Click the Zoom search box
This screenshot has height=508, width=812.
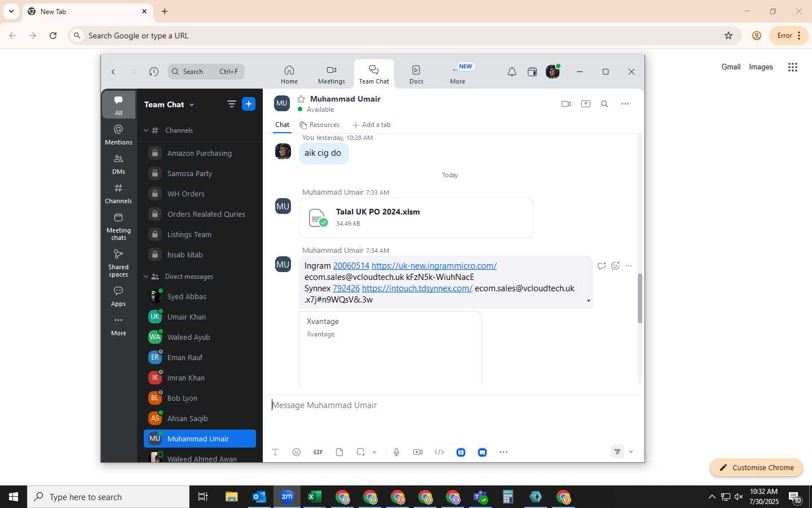pos(206,72)
